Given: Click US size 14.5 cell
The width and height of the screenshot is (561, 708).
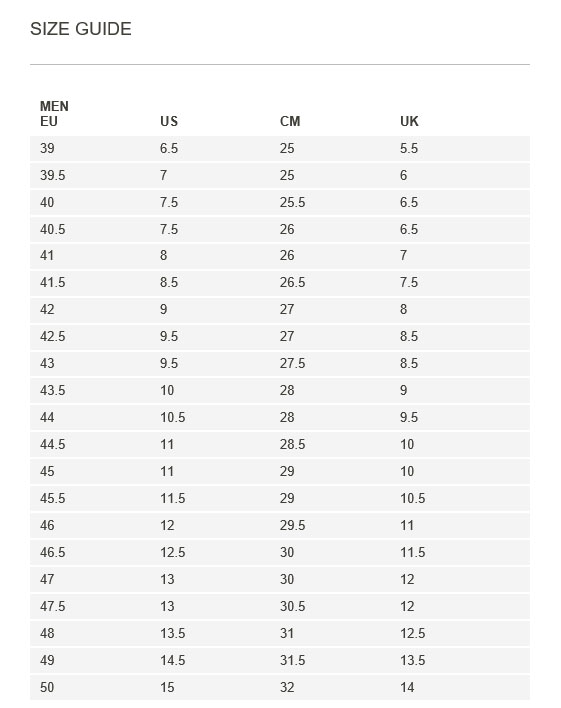Looking at the screenshot, I should pos(173,661).
